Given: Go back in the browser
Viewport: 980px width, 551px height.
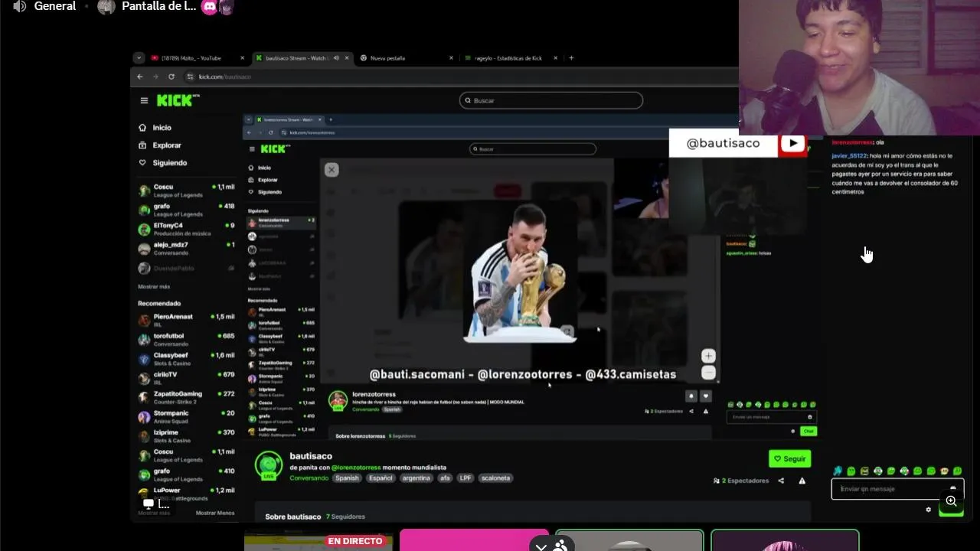Looking at the screenshot, I should point(139,77).
